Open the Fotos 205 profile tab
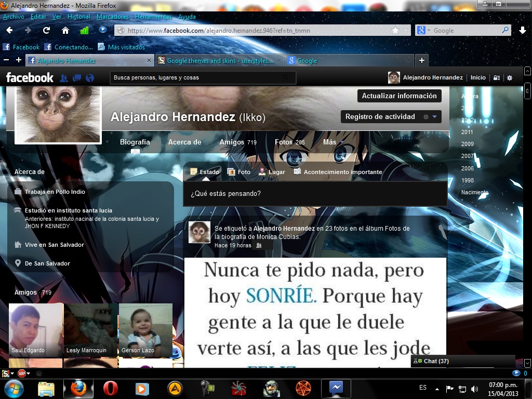Image resolution: width=532 pixels, height=399 pixels. pos(290,142)
